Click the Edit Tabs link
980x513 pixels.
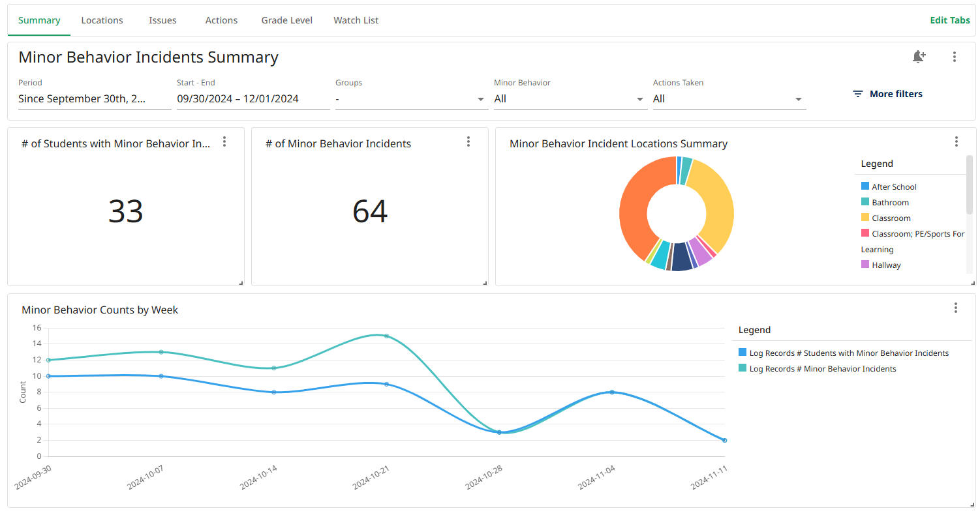949,20
